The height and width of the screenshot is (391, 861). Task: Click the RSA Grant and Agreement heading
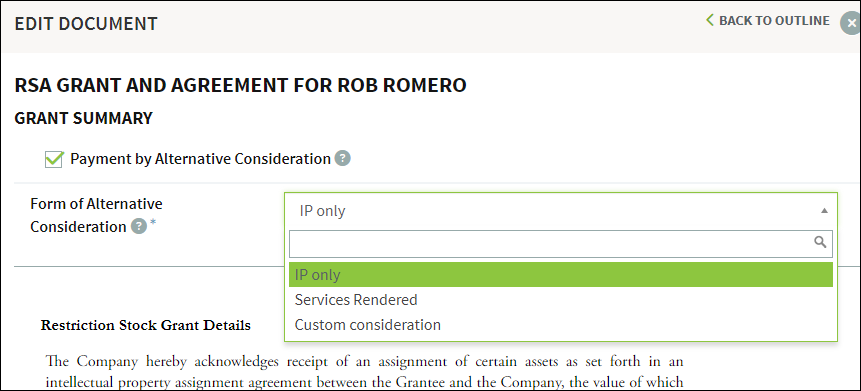(x=241, y=85)
